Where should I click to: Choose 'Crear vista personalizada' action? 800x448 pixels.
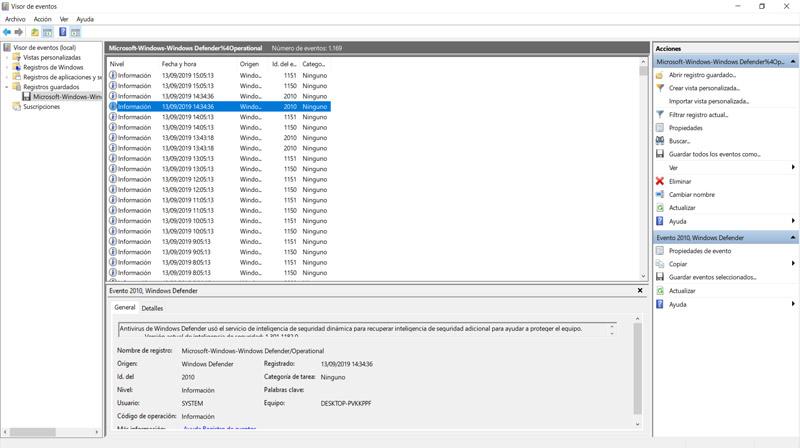[x=704, y=88]
